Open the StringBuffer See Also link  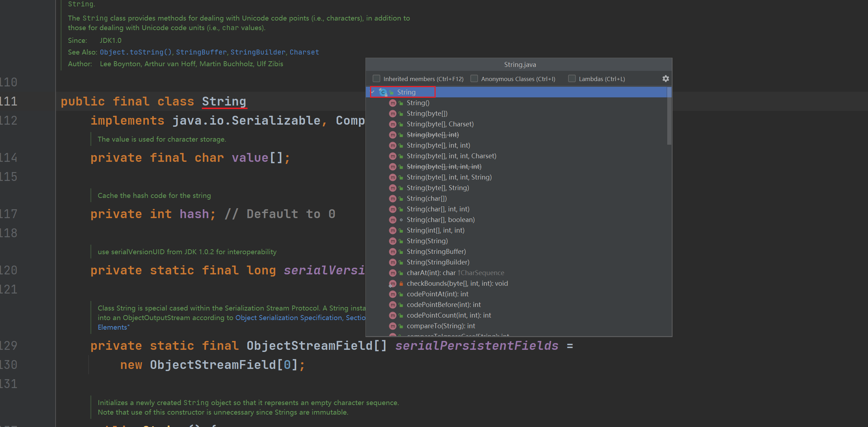point(201,52)
